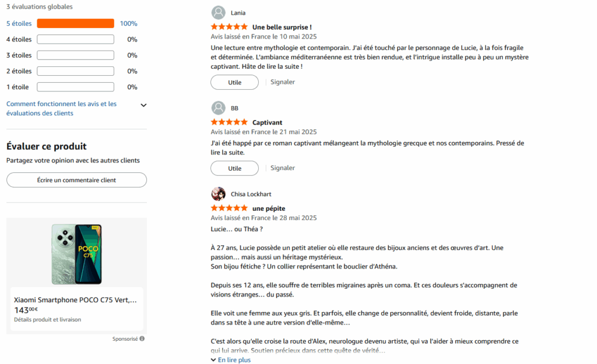
Task: Click the 5-star orange rating bar
Action: (x=75, y=24)
